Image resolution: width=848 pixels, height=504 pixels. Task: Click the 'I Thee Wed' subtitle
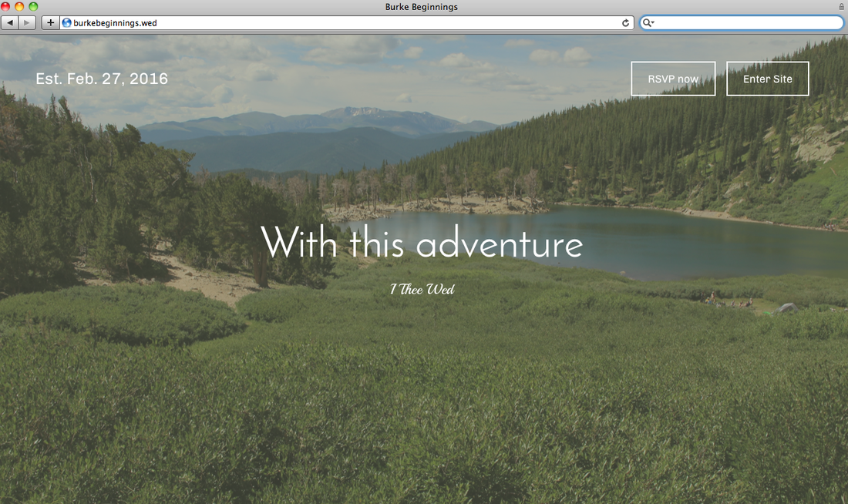(422, 289)
